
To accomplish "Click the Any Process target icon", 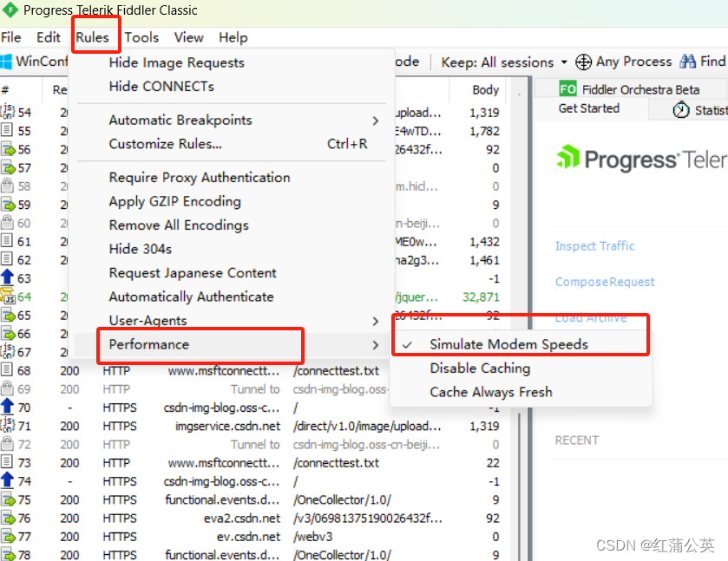I will 583,62.
